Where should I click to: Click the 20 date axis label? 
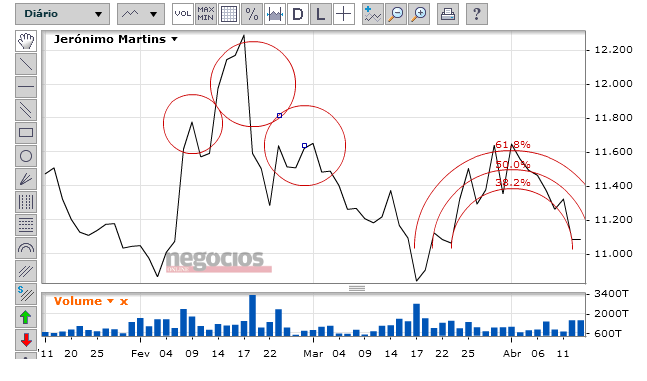tap(71, 354)
